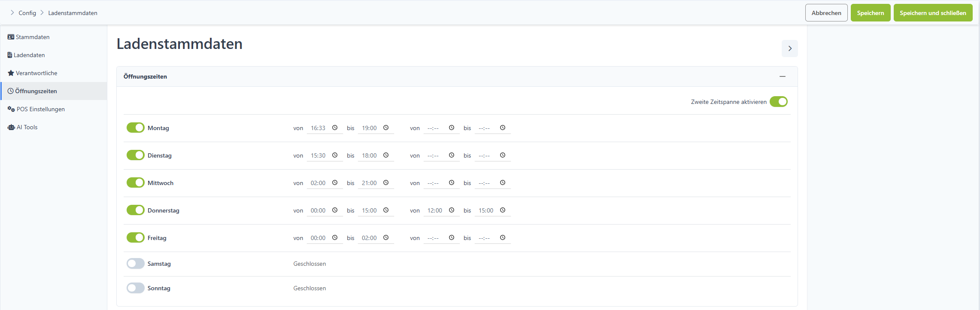Click clock icon for Montag second end time
This screenshot has height=310, width=980.
click(503, 128)
